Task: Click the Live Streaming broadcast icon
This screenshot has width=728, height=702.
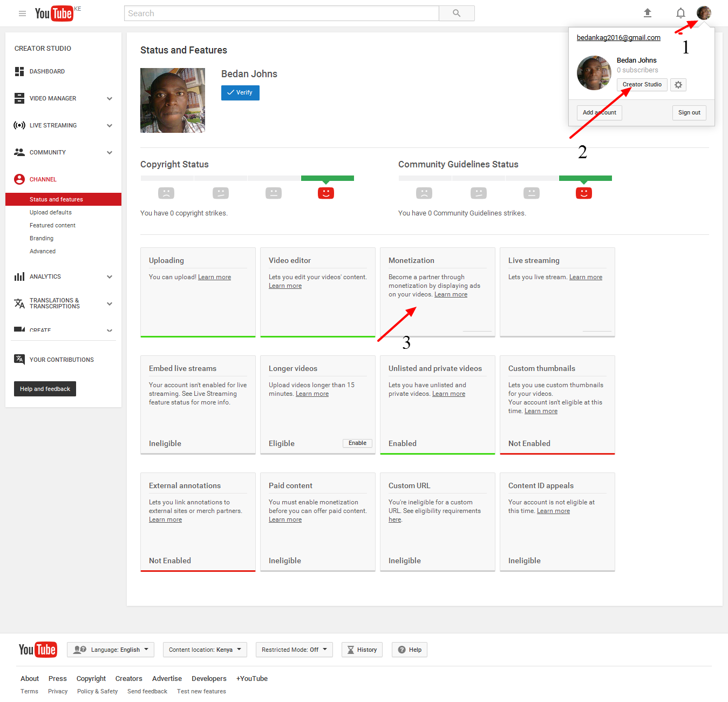Action: tap(19, 125)
